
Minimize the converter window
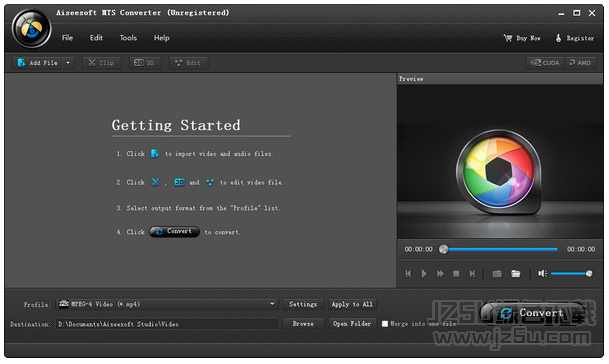click(561, 13)
